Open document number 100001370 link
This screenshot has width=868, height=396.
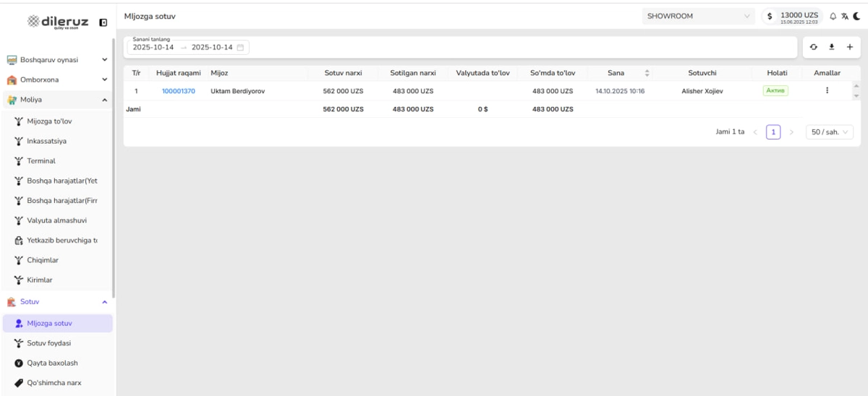pos(178,91)
